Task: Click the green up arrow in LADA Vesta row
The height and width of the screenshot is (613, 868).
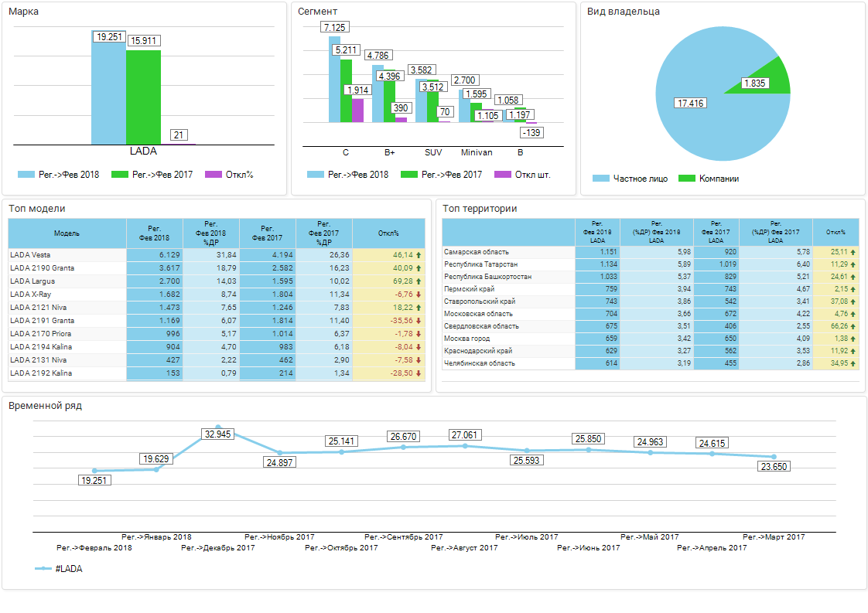Action: (x=419, y=254)
